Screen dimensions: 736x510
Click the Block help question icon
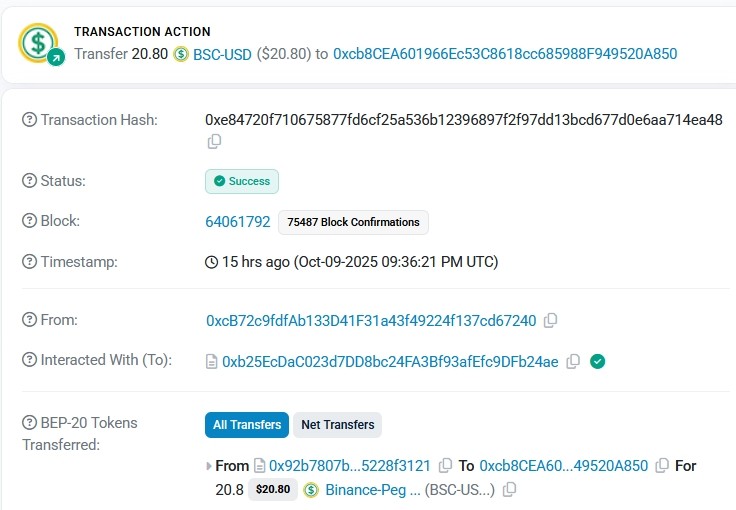[x=30, y=221]
